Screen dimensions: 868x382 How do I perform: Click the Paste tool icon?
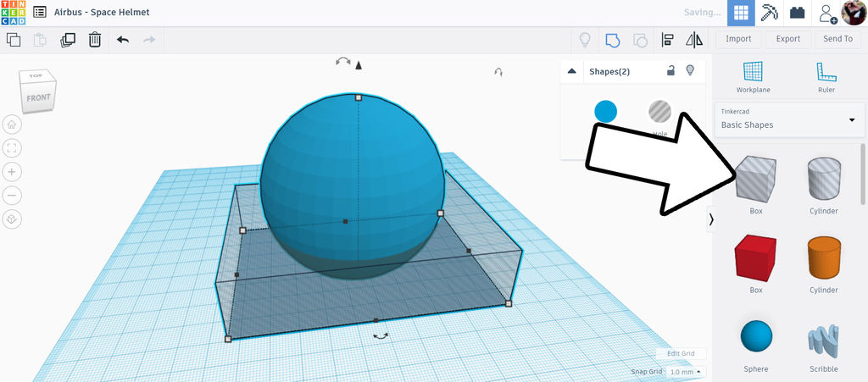40,40
